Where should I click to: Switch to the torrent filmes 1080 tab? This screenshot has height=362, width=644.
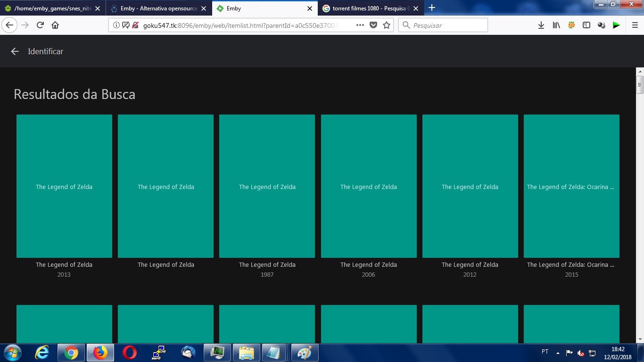tap(371, 8)
